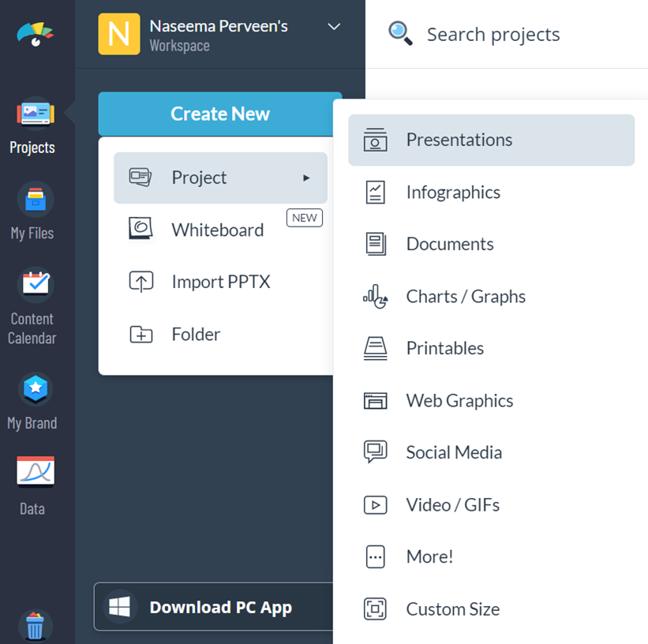Select Custom Size option
This screenshot has width=648, height=644.
click(452, 609)
